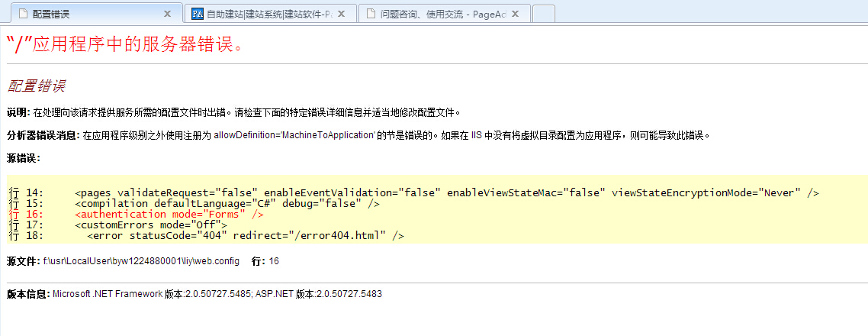This screenshot has height=336, width=868.
Task: Click the page icon on 问题咨询 tab
Action: tap(371, 14)
